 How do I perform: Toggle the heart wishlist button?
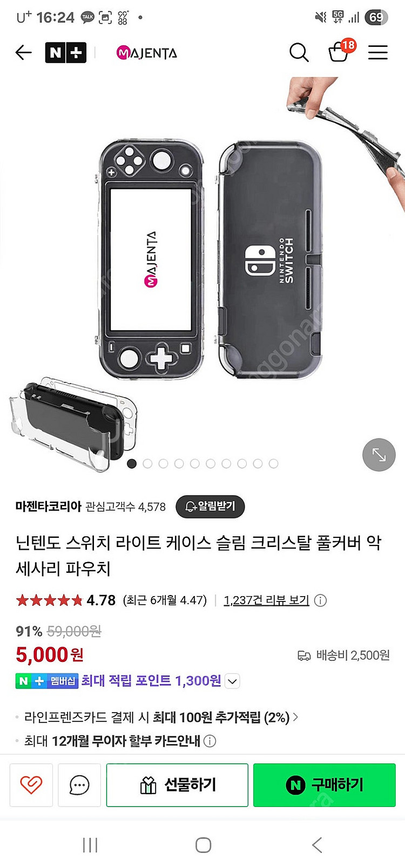[31, 785]
